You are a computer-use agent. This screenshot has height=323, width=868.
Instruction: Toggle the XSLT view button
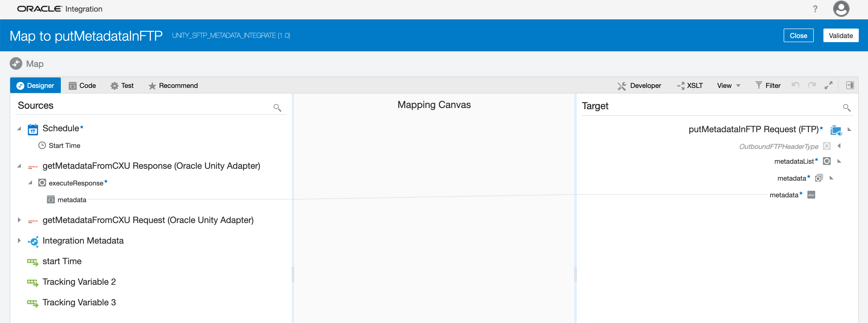[x=690, y=85]
